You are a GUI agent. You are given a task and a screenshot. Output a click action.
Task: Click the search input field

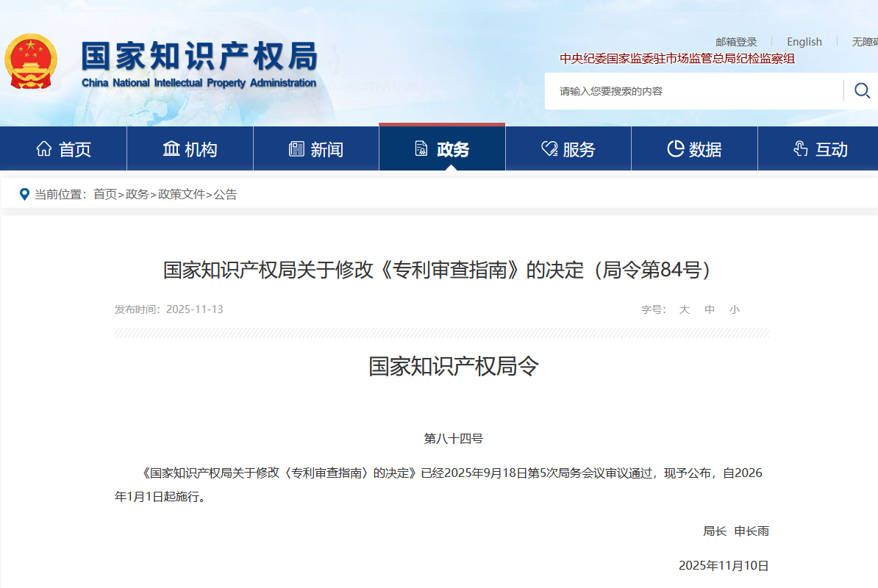point(691,91)
